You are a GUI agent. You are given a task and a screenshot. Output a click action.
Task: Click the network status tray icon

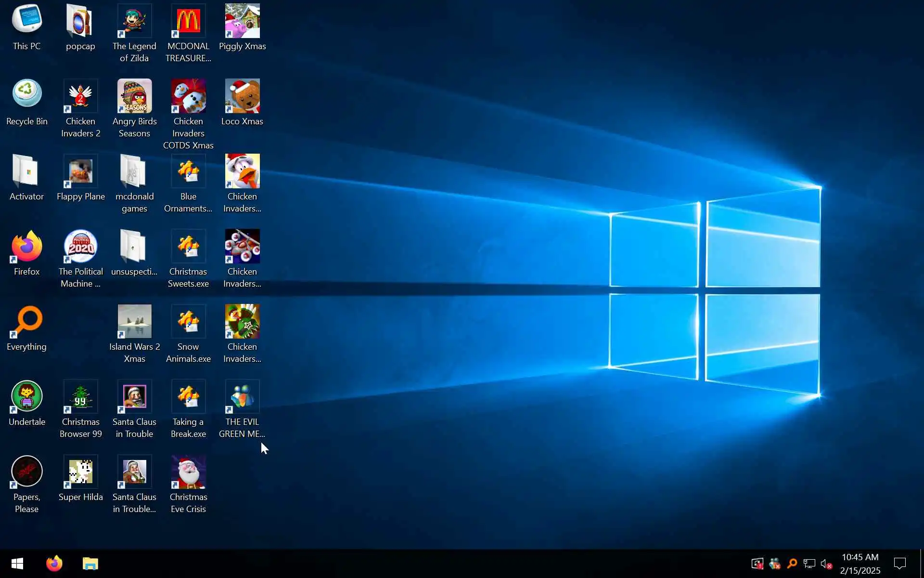809,564
